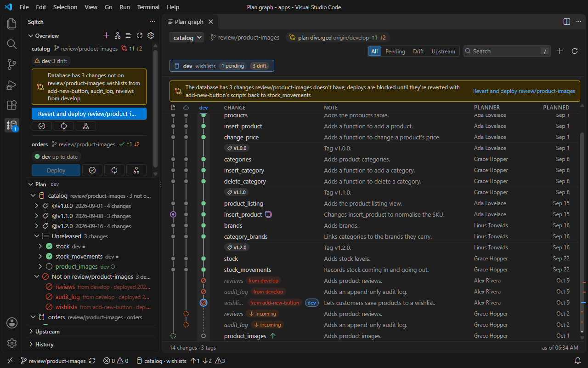Click orders' verify checkmark button

[92, 170]
